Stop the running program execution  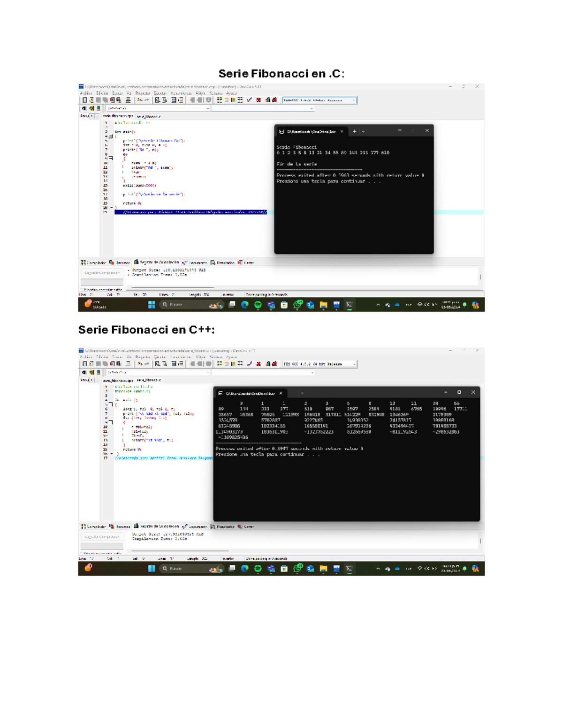258,100
